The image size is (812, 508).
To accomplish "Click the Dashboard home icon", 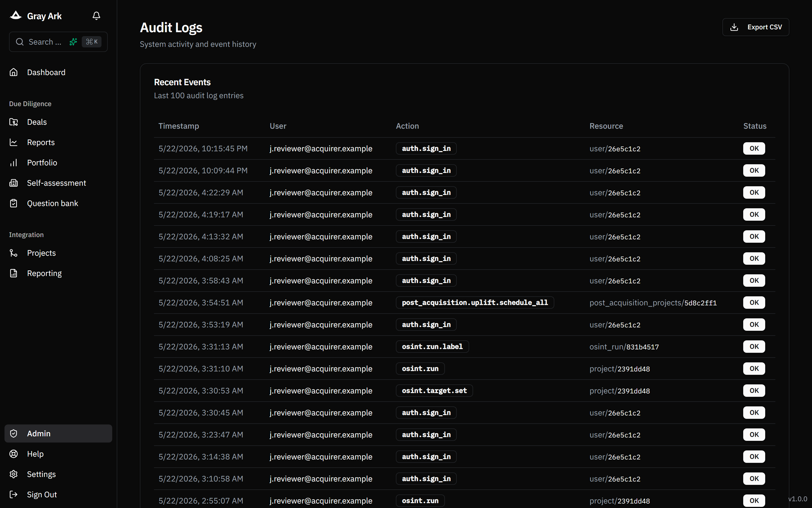I will point(14,72).
